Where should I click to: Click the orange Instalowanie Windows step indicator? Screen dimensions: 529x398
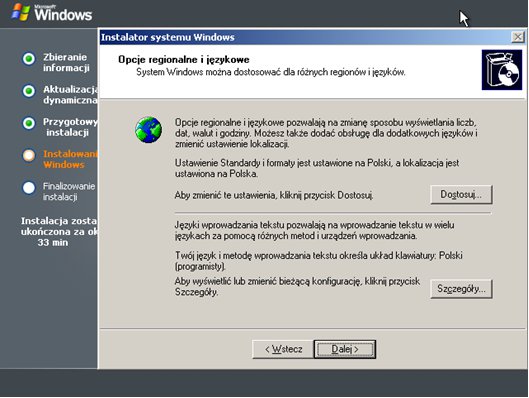[29, 155]
